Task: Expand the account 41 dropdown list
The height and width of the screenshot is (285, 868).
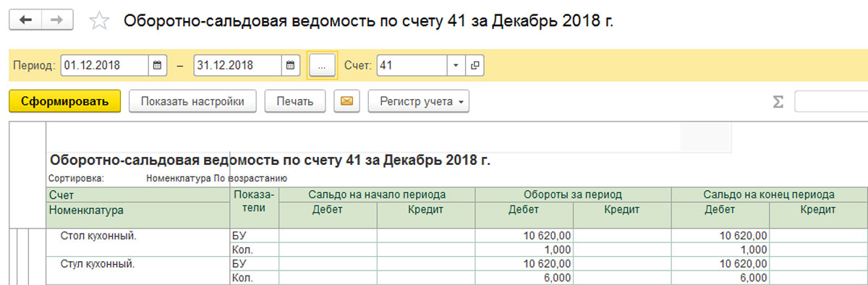Action: [456, 65]
